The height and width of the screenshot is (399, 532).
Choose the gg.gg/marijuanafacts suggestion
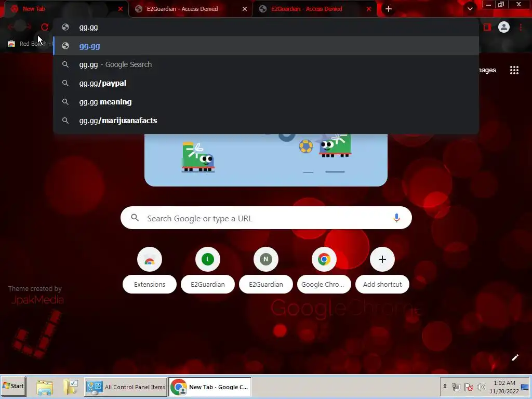(266, 121)
